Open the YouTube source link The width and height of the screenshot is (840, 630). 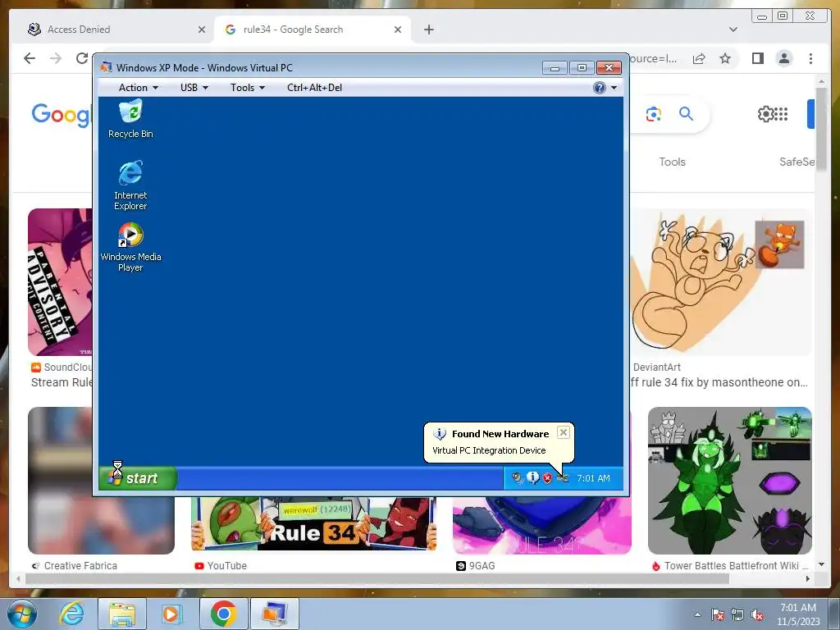[221, 566]
